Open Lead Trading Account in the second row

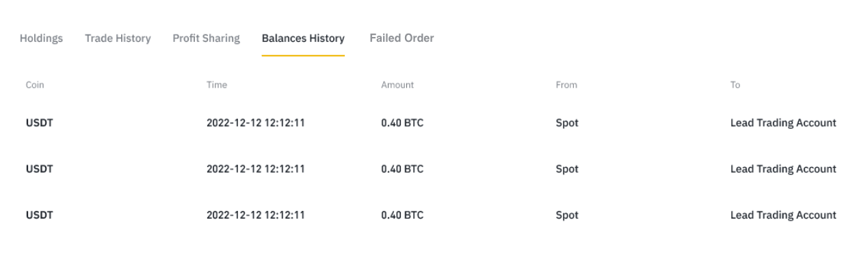[783, 169]
